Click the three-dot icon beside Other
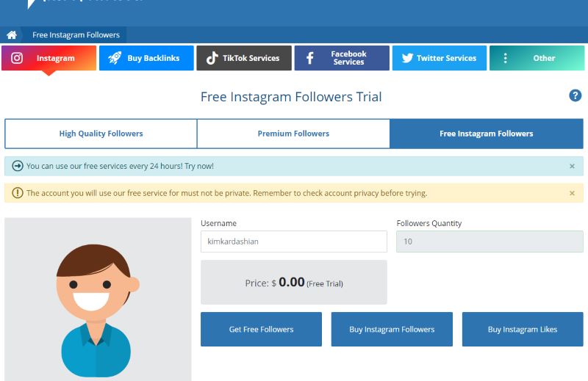The height and width of the screenshot is (381, 588). pyautogui.click(x=505, y=58)
